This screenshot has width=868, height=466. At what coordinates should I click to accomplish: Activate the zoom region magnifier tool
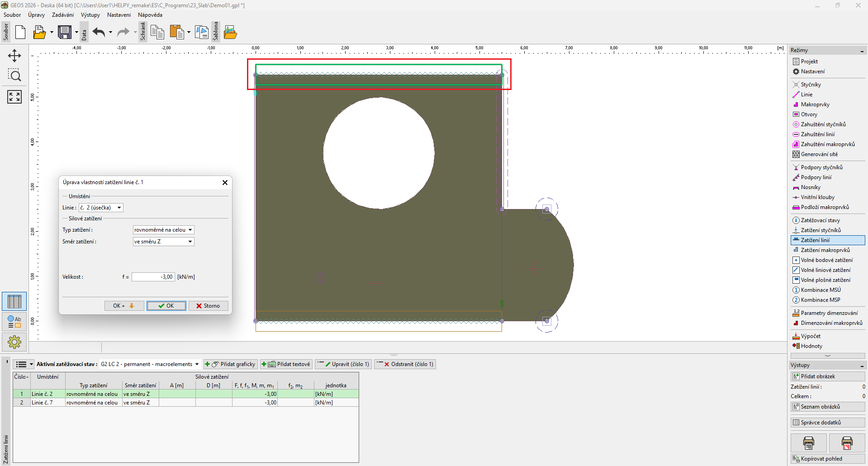pyautogui.click(x=14, y=76)
